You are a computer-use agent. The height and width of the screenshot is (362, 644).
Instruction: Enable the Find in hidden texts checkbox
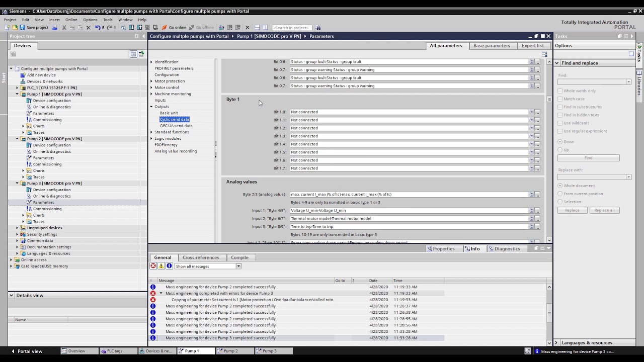point(560,115)
